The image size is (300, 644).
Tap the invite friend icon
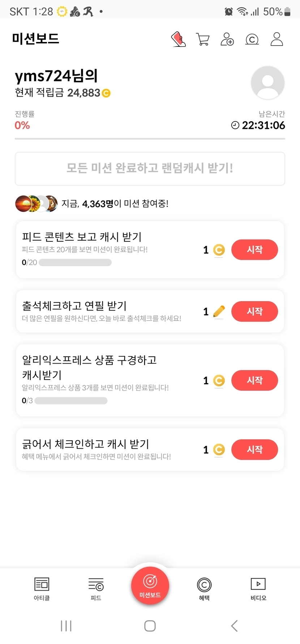(x=227, y=39)
